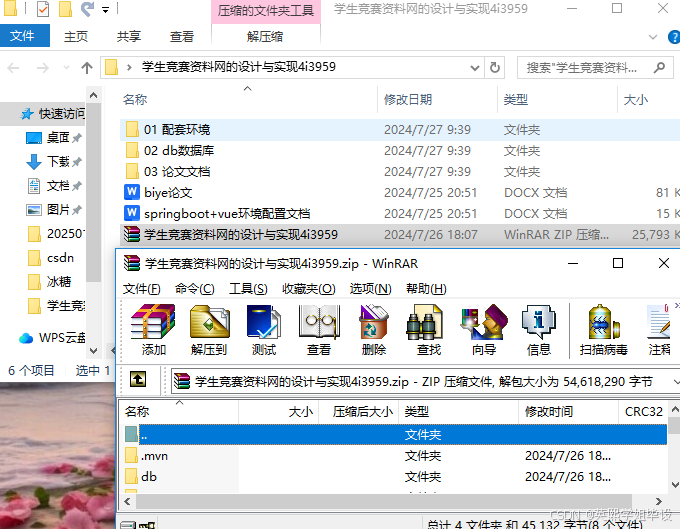Open the csdn folder in sidebar
680x529 pixels.
pos(51,258)
